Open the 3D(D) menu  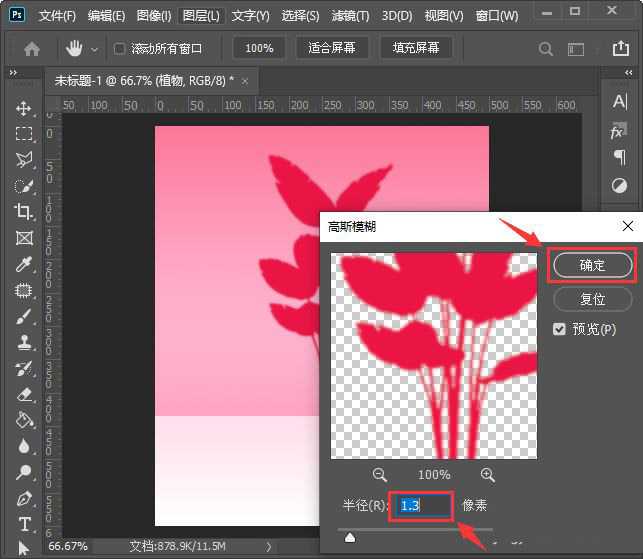pos(397,16)
